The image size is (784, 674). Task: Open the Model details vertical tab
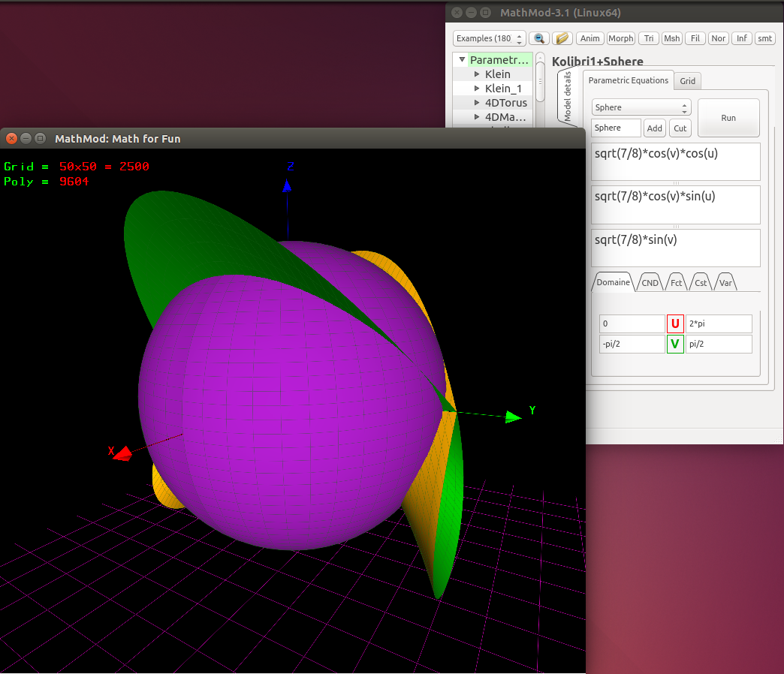pos(568,97)
